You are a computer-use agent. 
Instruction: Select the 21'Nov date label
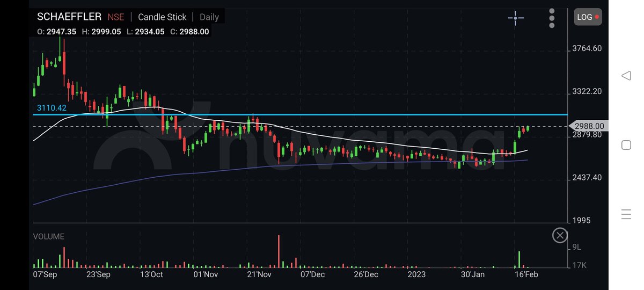tap(259, 274)
